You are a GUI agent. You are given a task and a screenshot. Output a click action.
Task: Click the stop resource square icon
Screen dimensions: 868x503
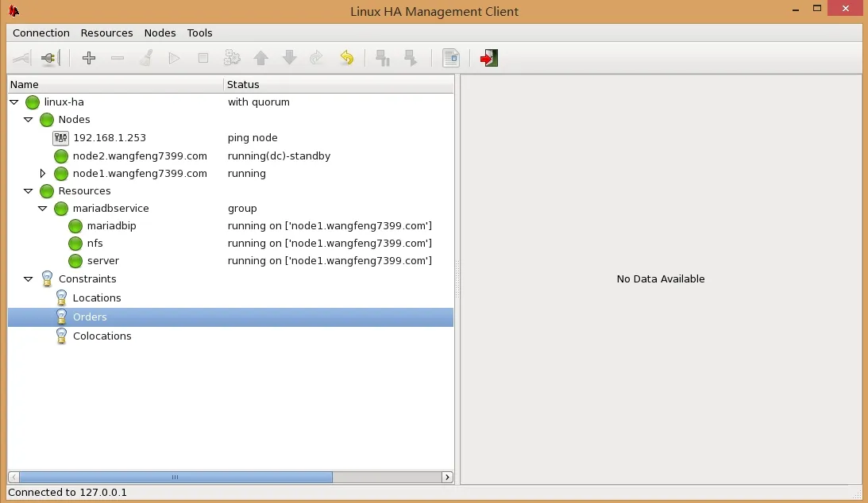coord(203,58)
